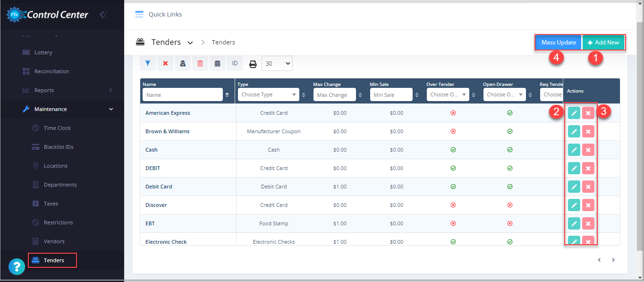The width and height of the screenshot is (644, 282).
Task: Click the calendar toolbar icon
Action: 217,63
